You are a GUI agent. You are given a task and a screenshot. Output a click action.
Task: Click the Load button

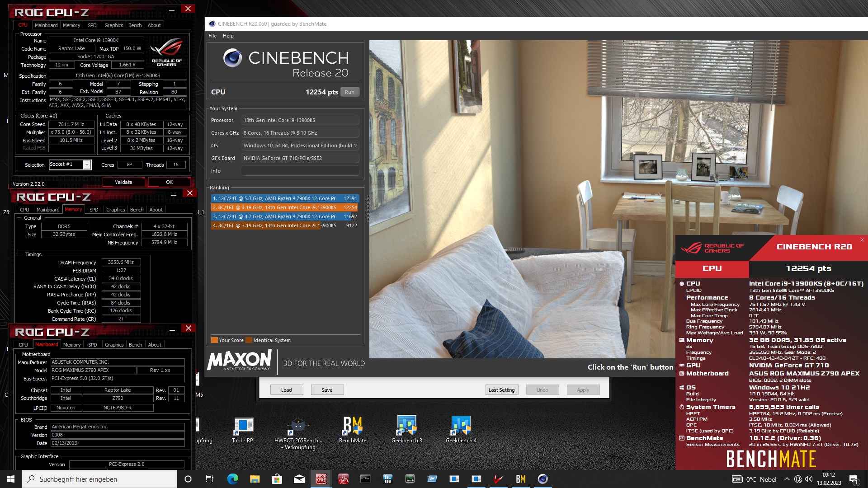click(x=287, y=390)
